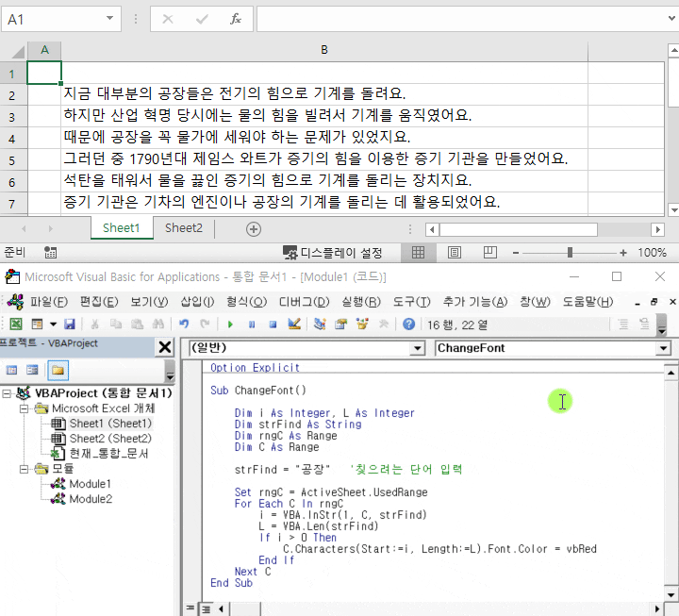The image size is (679, 616).
Task: Click the Toolbox icon in toolbar
Action: click(383, 324)
